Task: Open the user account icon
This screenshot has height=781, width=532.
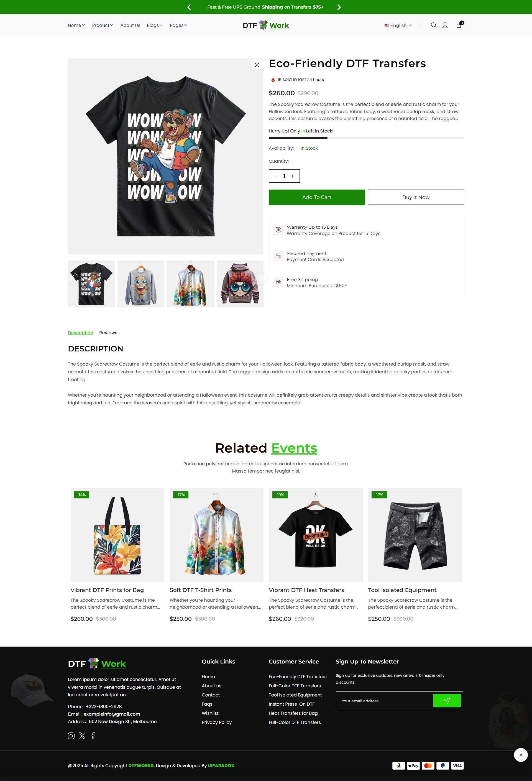Action: 445,25
